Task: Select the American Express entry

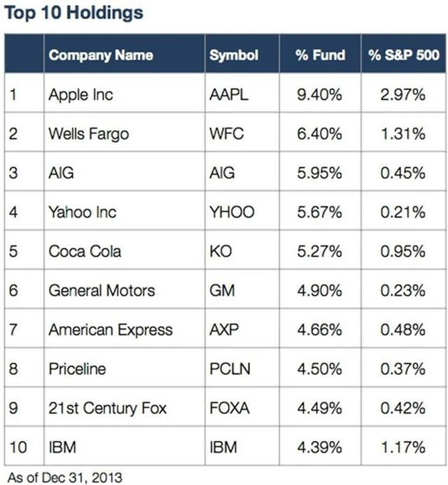Action: 110,330
